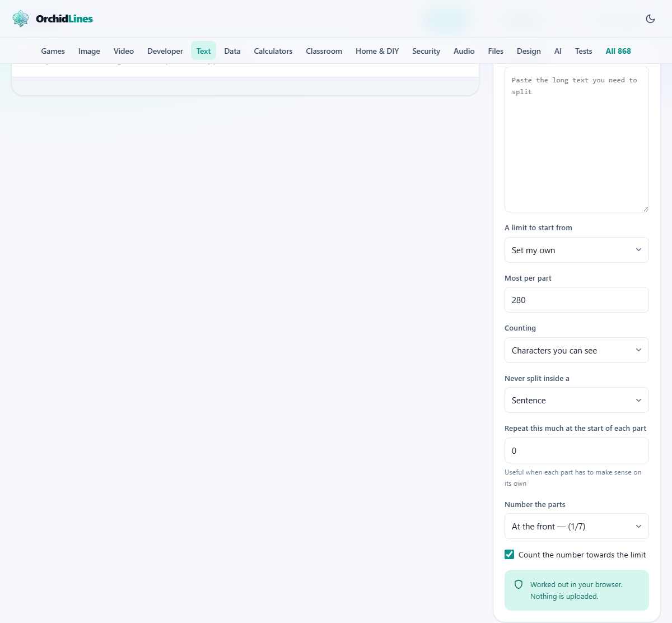This screenshot has width=672, height=623.
Task: Expand the 'Never split inside a' dropdown
Action: 577,400
